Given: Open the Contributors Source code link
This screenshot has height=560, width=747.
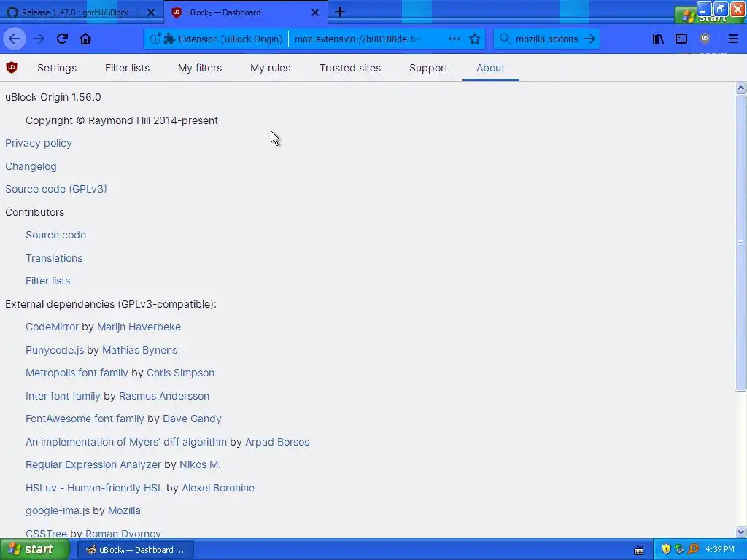Looking at the screenshot, I should 55,235.
